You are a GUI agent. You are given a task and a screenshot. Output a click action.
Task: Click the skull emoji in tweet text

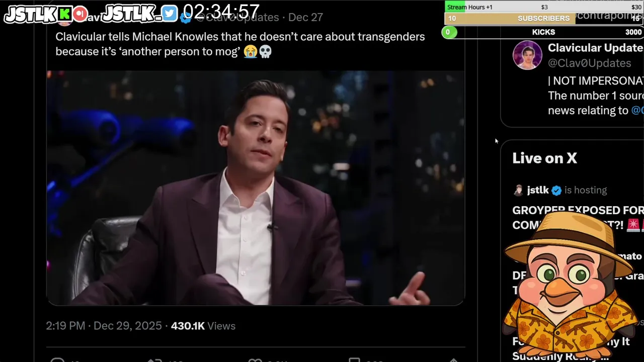(x=265, y=51)
